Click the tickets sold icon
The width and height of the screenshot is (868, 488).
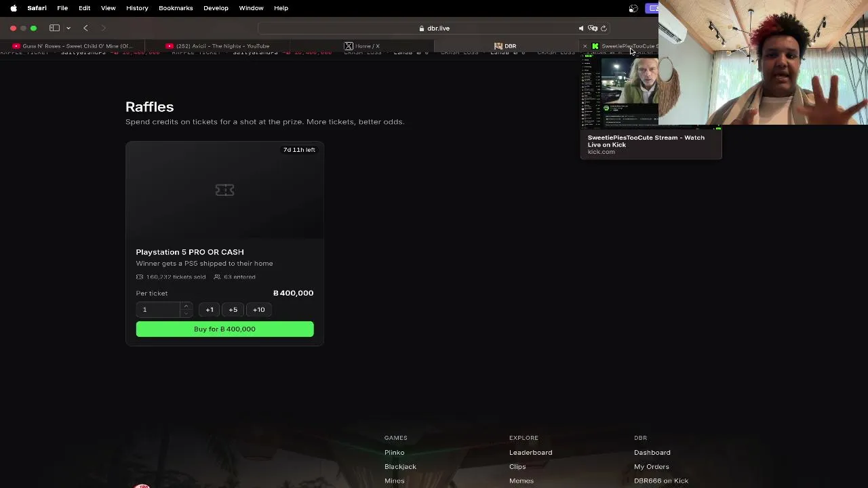(140, 277)
